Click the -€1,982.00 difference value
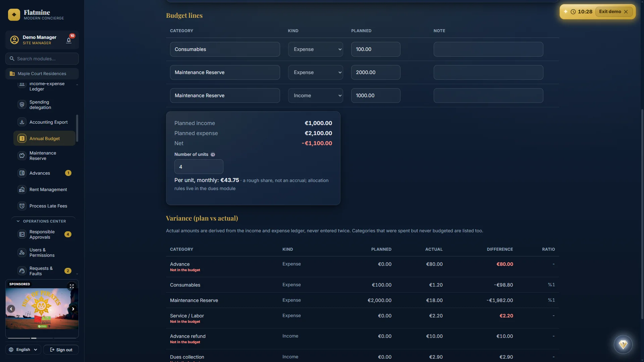This screenshot has height=362, width=644. click(x=500, y=300)
